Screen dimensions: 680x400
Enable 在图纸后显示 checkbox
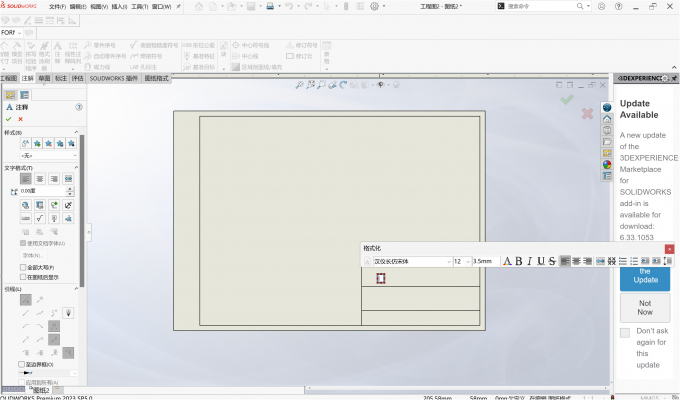(x=23, y=277)
